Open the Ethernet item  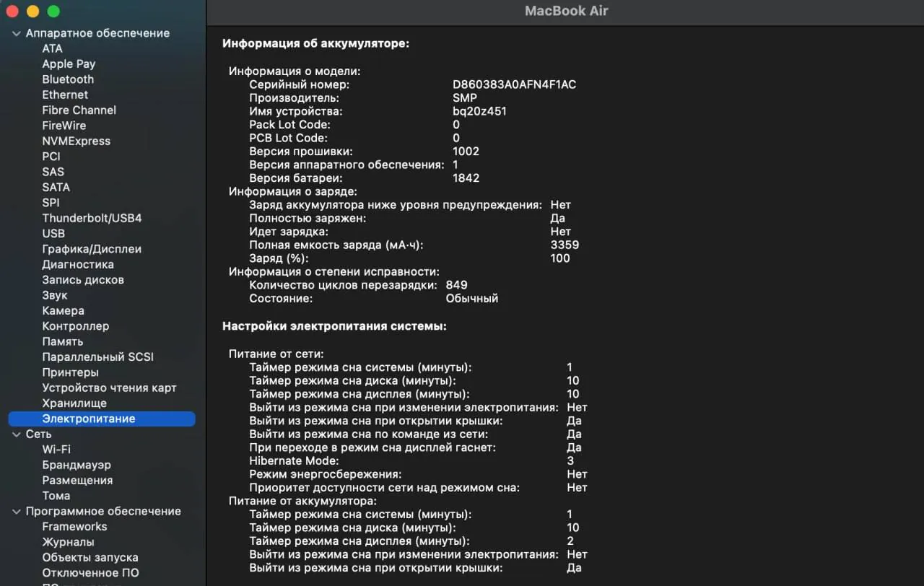[65, 95]
